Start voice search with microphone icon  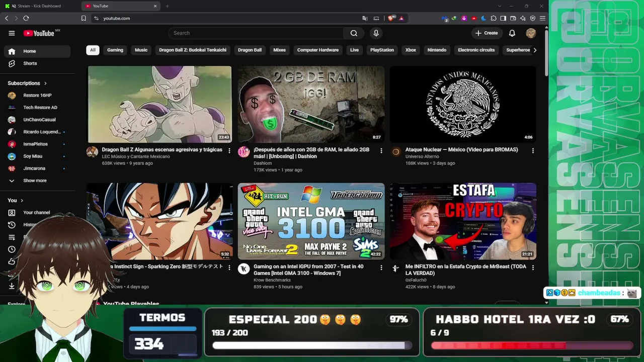376,33
